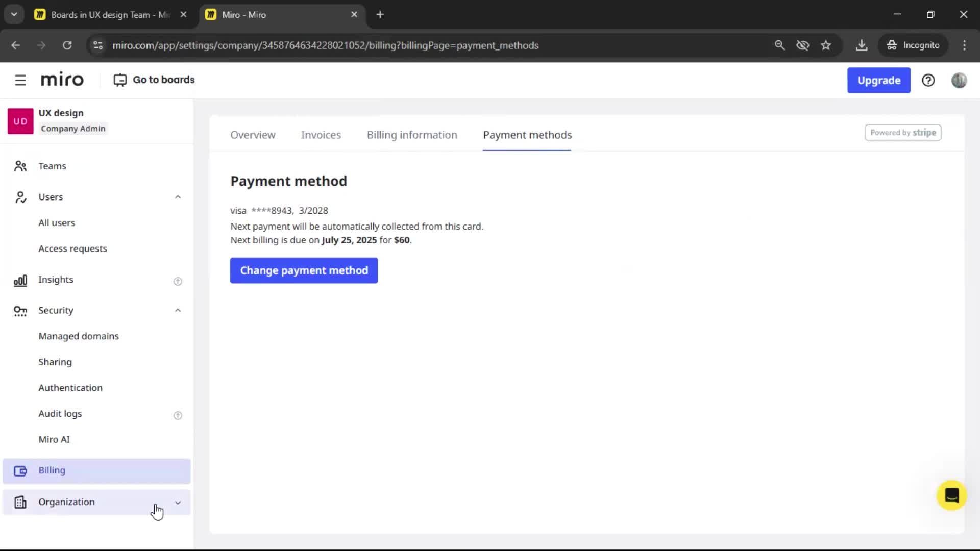980x551 pixels.
Task: Click the Organization building icon
Action: click(x=20, y=502)
